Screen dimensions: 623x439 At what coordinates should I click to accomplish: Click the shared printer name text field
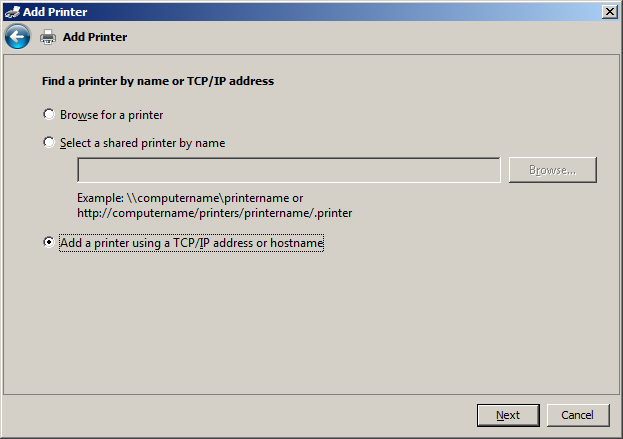[x=289, y=170]
